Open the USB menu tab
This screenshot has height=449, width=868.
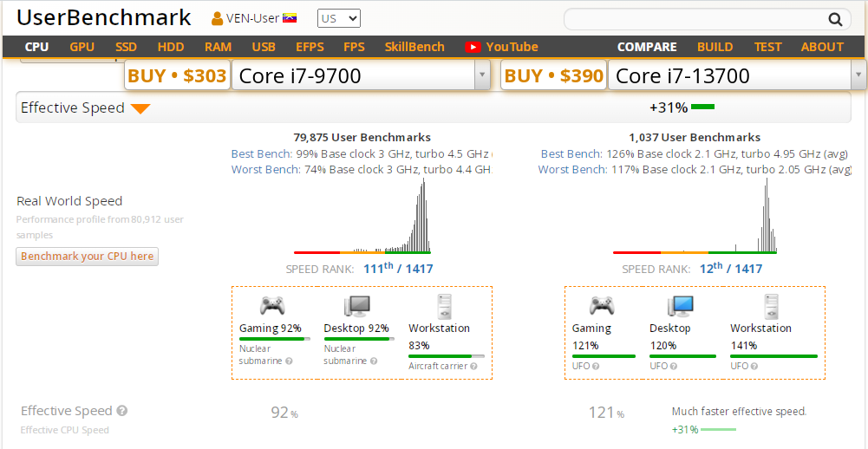pos(264,47)
